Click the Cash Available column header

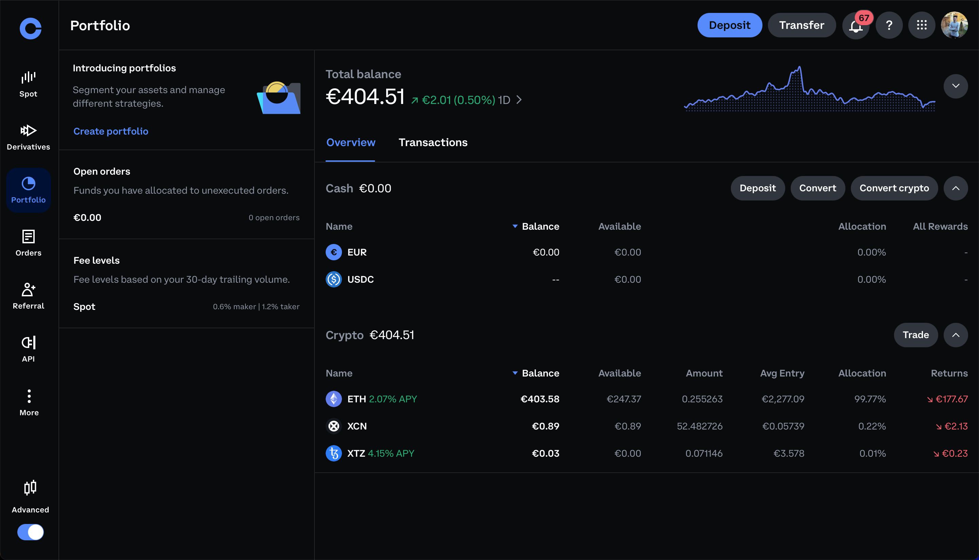[x=619, y=227]
